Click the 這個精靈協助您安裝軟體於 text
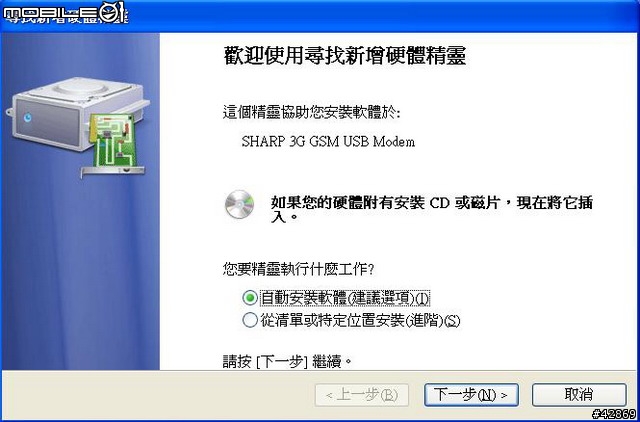The height and width of the screenshot is (422, 640). tap(311, 112)
